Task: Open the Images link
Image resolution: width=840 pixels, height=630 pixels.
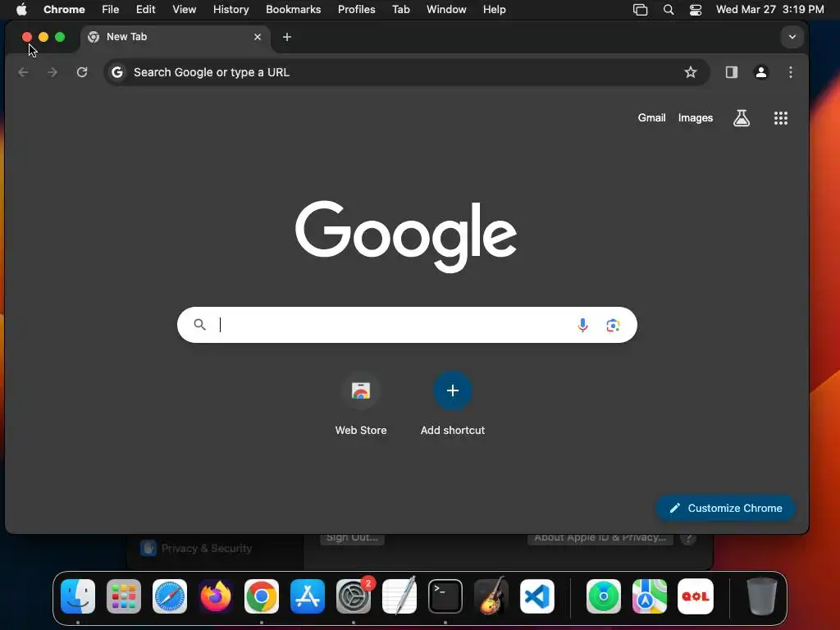Action: click(x=696, y=118)
